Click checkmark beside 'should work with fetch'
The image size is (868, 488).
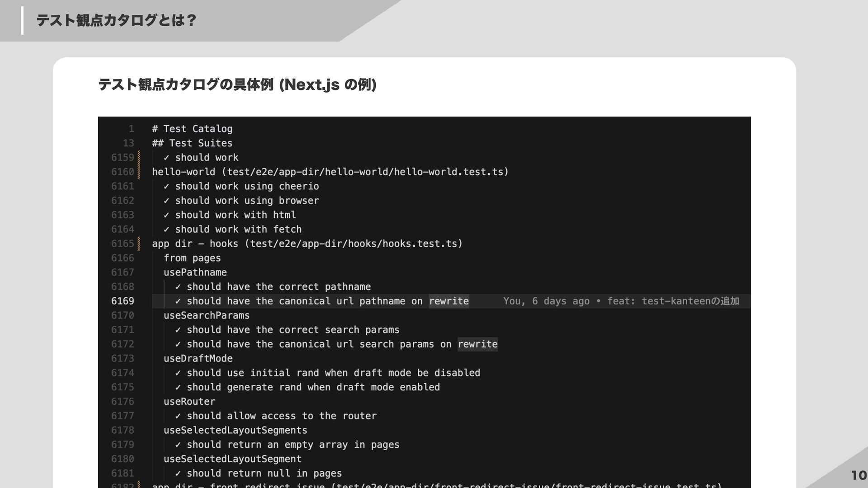[166, 230]
